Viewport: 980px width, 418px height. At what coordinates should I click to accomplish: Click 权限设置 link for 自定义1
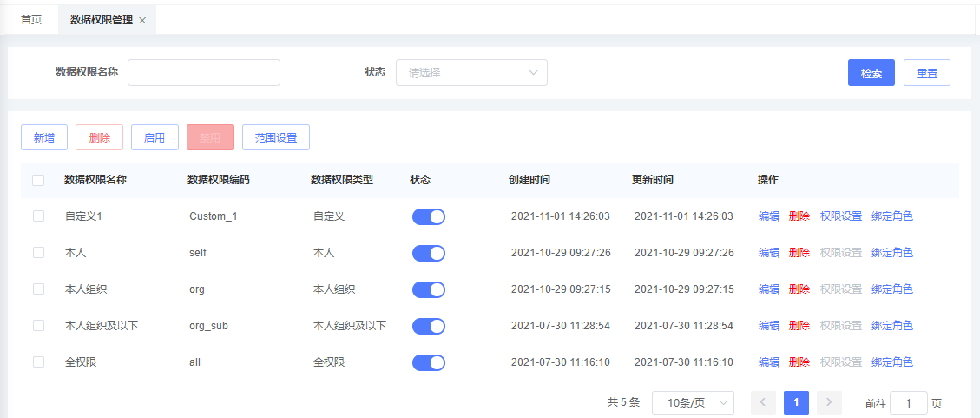pos(840,216)
